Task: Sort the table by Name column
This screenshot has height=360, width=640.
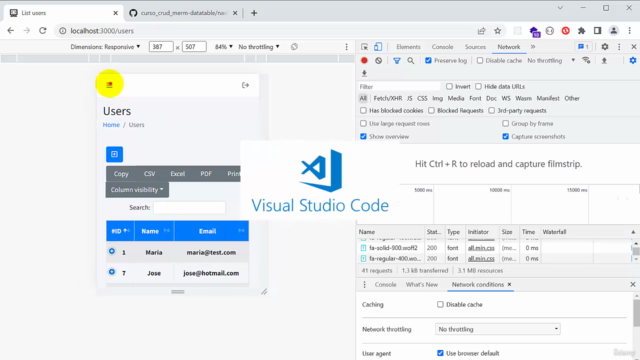Action: tap(154, 231)
